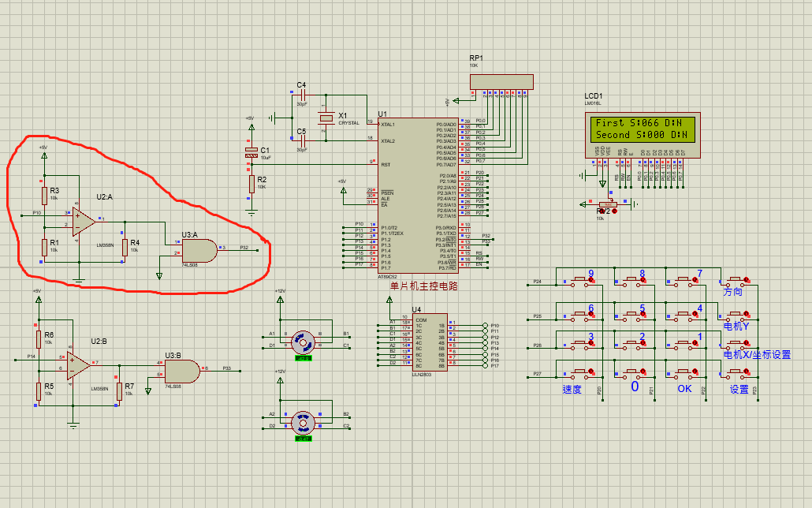
Task: Select the AT89C52 microcontroller U1
Action: click(x=418, y=196)
